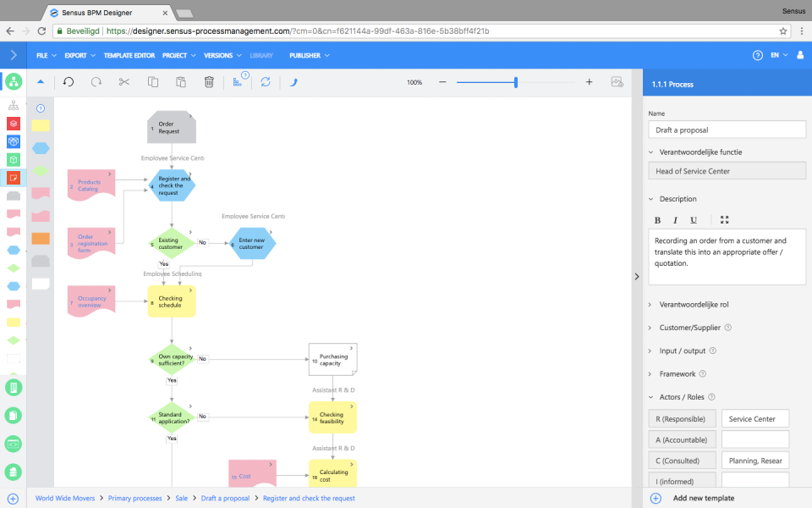Viewport: 812px width, 508px height.
Task: Click the Name field Draft a proposal
Action: [x=727, y=130]
